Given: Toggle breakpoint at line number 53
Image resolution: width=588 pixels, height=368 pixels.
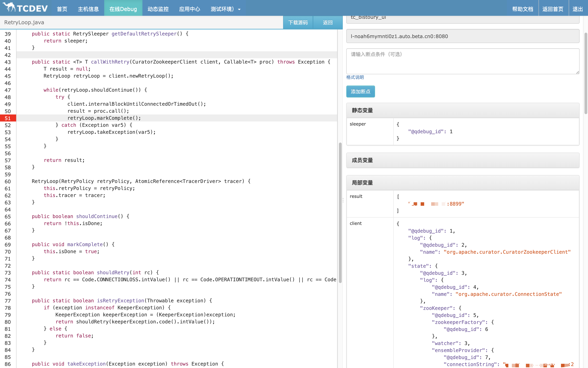Looking at the screenshot, I should click(x=8, y=132).
